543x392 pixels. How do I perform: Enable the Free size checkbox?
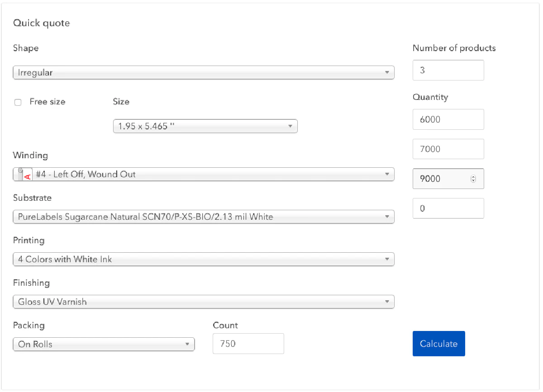coord(18,102)
